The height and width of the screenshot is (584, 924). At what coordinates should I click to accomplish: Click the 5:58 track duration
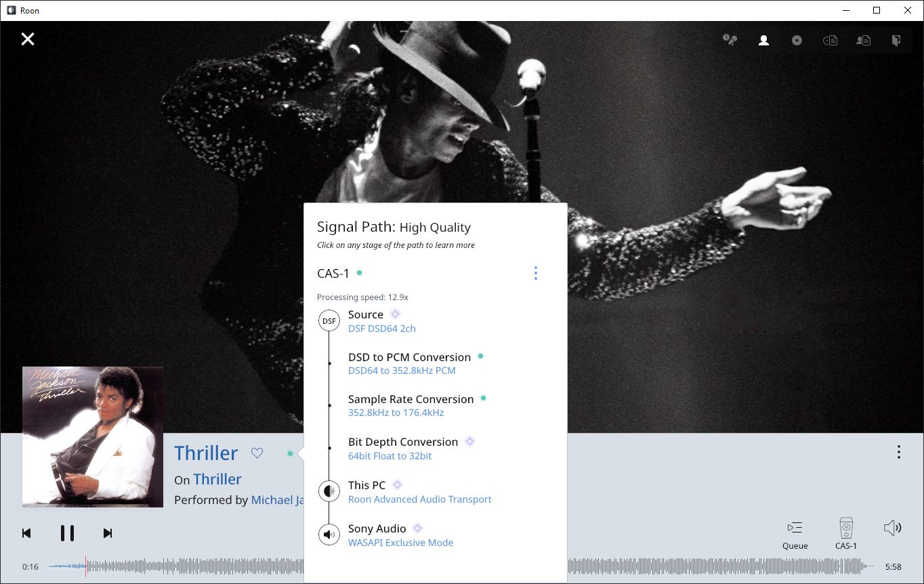point(894,566)
